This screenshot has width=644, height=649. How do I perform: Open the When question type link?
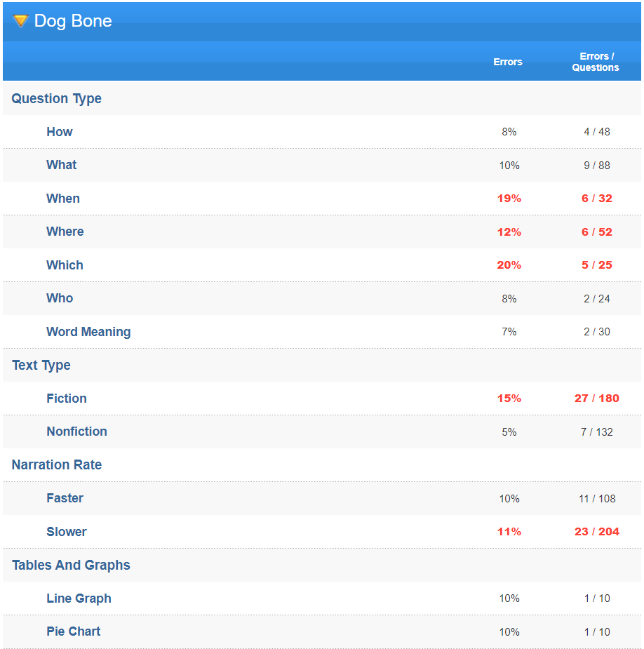click(x=63, y=199)
